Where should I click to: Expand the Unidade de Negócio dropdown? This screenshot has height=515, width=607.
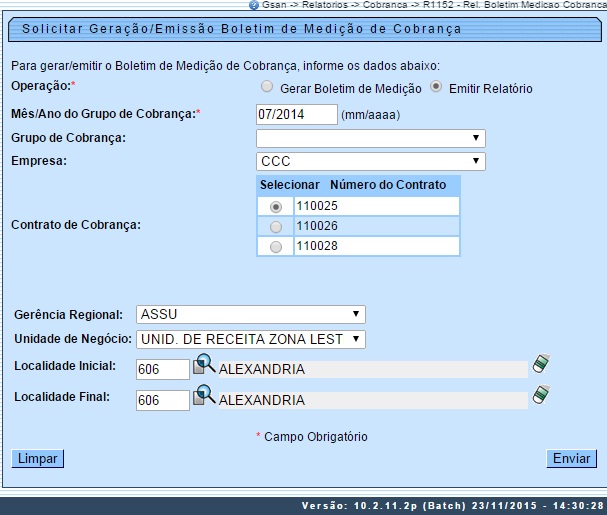[250, 339]
